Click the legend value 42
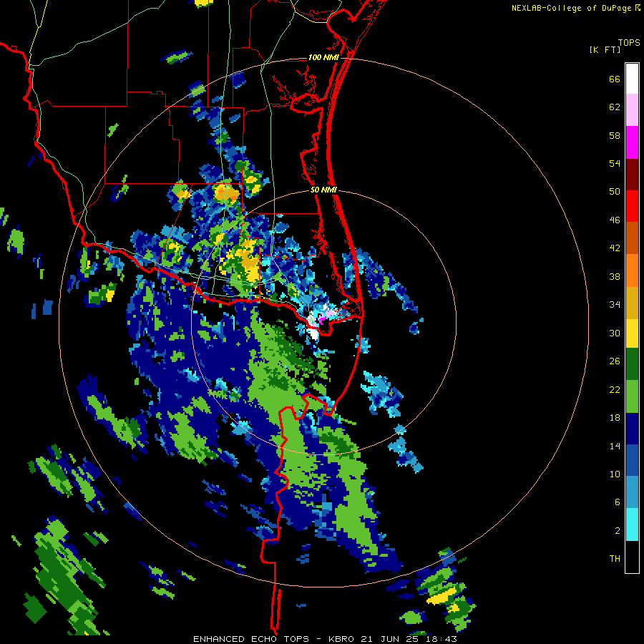This screenshot has height=644, width=644. coord(615,248)
